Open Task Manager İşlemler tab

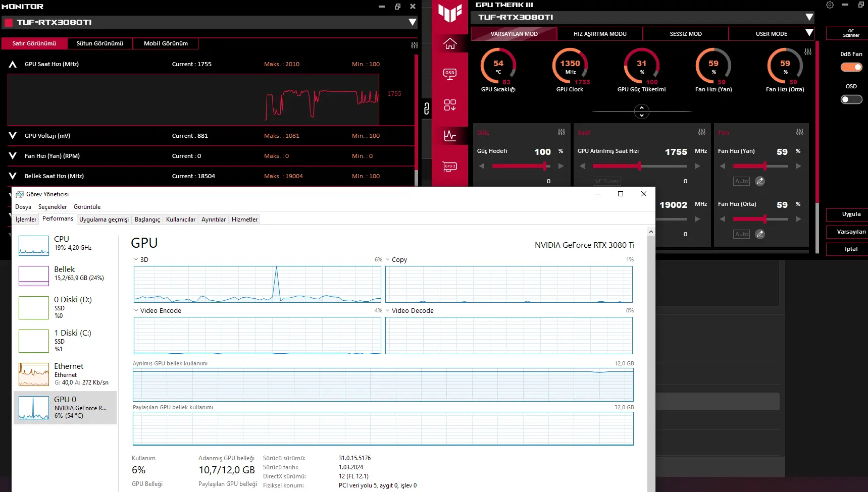[x=26, y=220]
